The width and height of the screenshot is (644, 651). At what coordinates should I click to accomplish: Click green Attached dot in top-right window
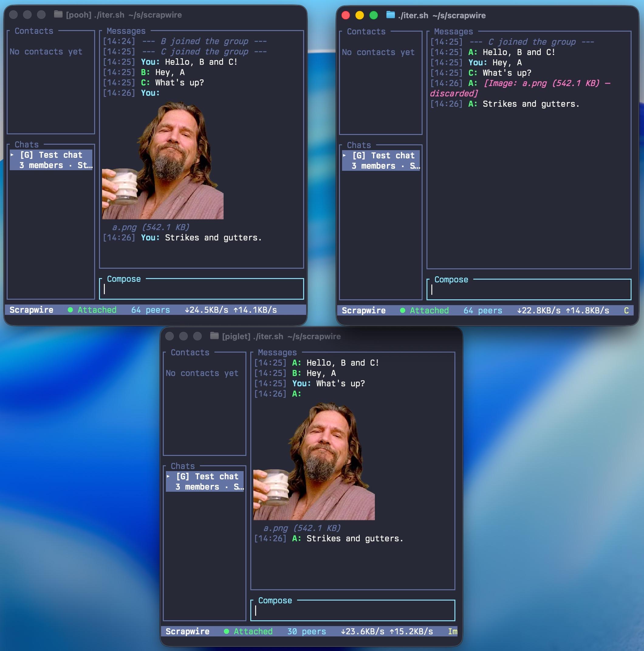coord(402,311)
